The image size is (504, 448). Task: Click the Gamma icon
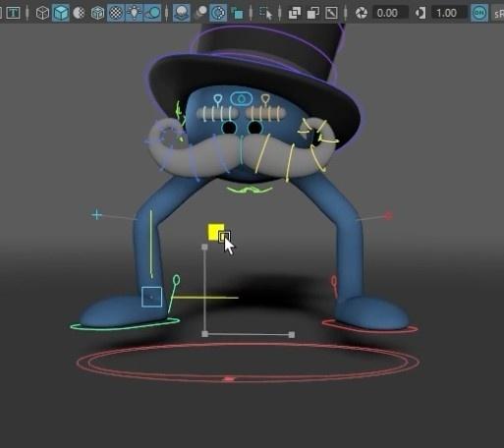point(420,13)
